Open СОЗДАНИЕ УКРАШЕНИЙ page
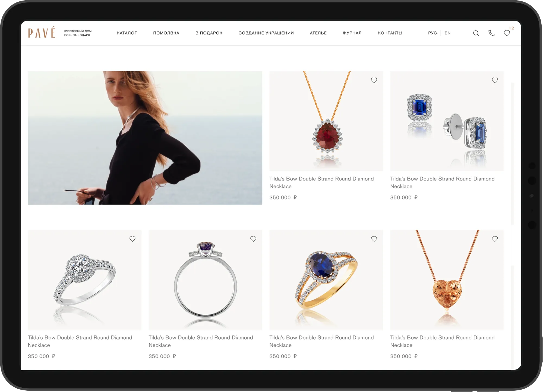 (x=266, y=33)
